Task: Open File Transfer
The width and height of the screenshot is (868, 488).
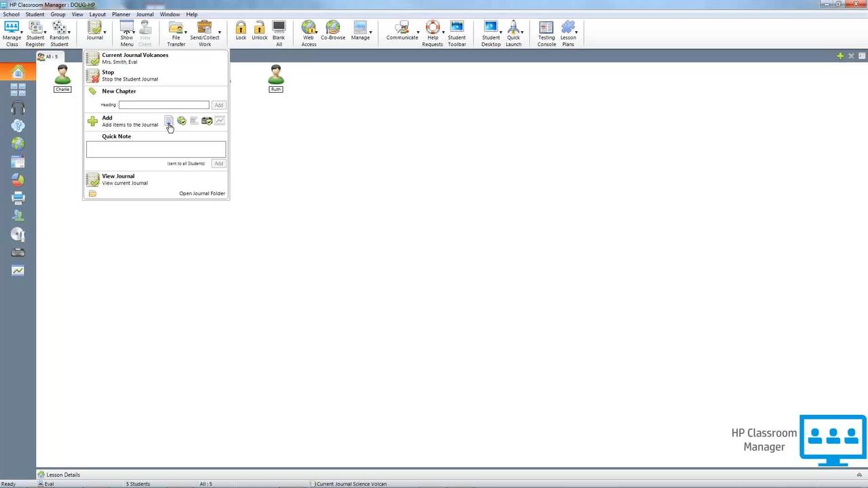Action: [176, 33]
